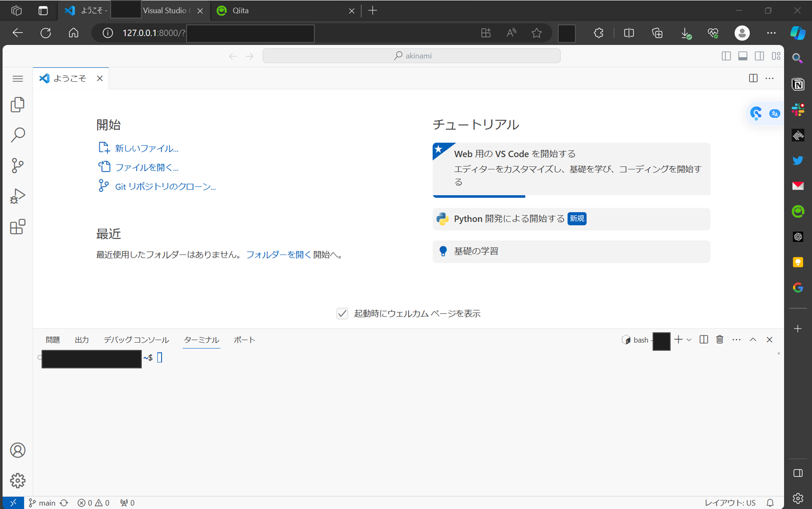Open notifications bell in status bar
The image size is (812, 509).
click(770, 503)
